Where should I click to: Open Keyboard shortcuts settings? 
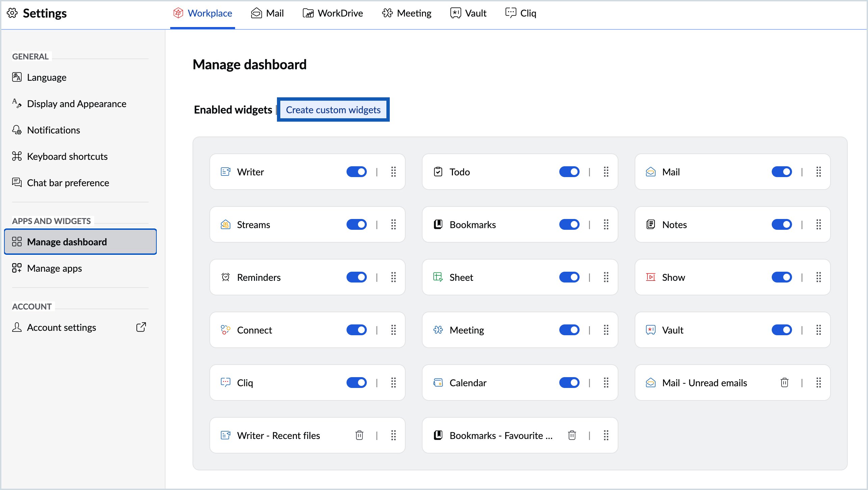point(80,156)
